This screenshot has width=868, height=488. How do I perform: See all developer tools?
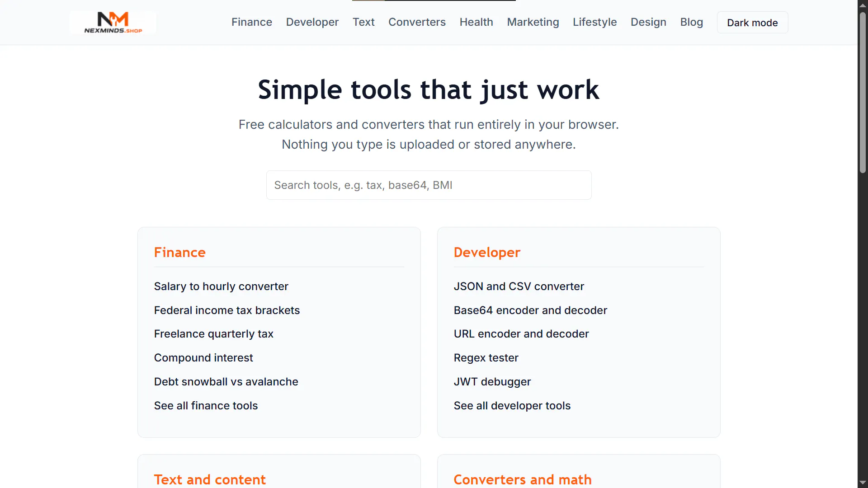[512, 406]
